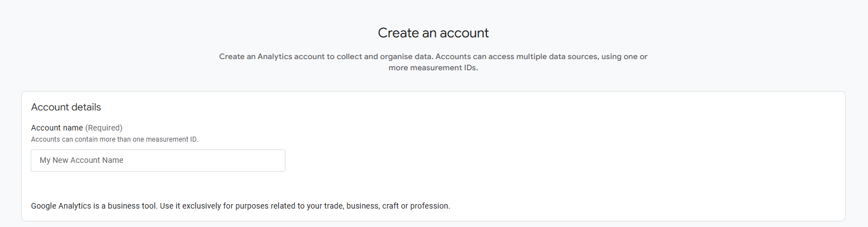
Task: Click the 'Create an account' page heading
Action: coord(433,33)
